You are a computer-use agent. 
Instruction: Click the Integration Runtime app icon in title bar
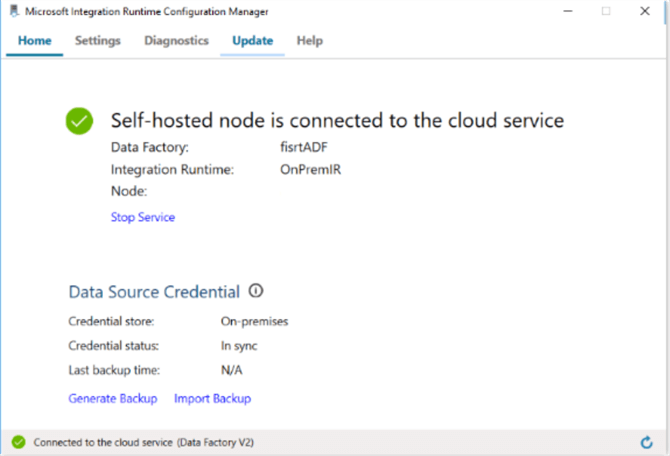coord(14,11)
